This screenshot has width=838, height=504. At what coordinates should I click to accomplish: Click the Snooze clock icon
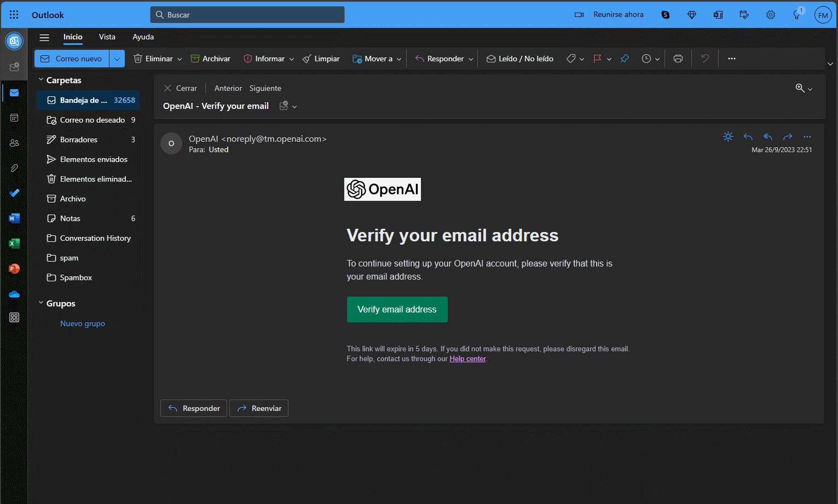pos(646,59)
